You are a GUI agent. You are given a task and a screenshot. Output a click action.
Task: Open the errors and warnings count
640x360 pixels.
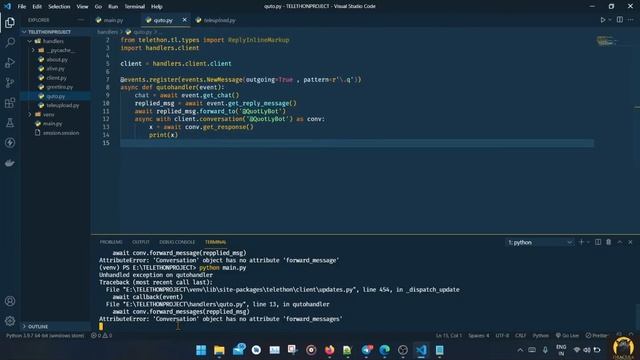(x=101, y=336)
